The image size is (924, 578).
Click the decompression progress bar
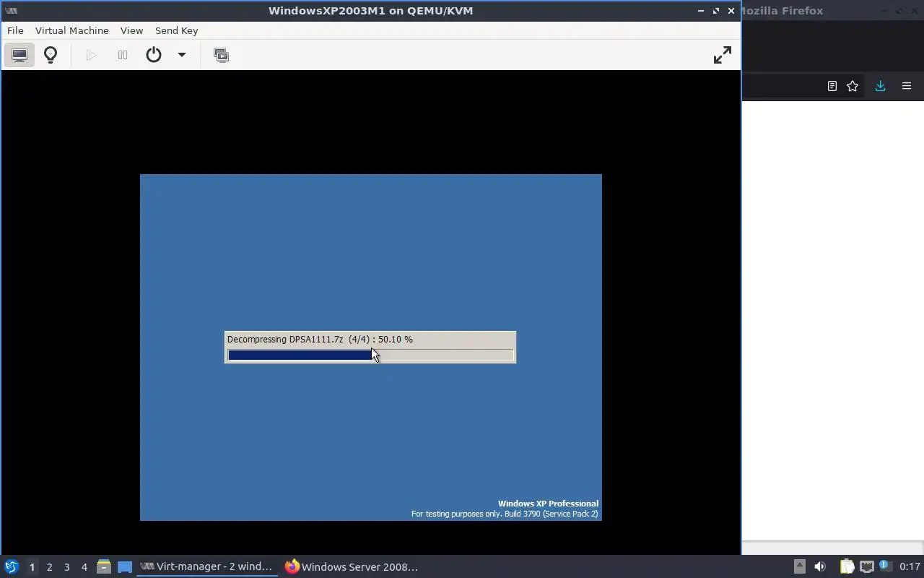[x=370, y=355]
